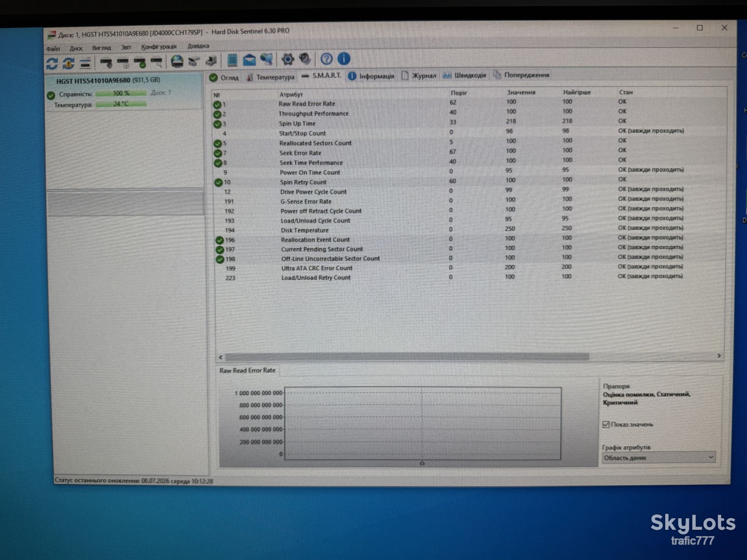Switch to the Огляд tab
The width and height of the screenshot is (747, 560).
point(225,78)
